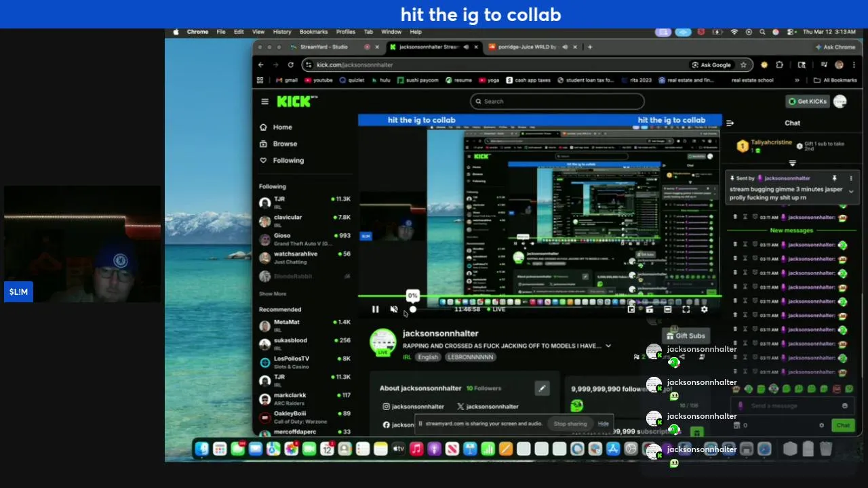This screenshot has width=868, height=488.
Task: Open Bookmarks menu in menu bar
Action: click(313, 32)
